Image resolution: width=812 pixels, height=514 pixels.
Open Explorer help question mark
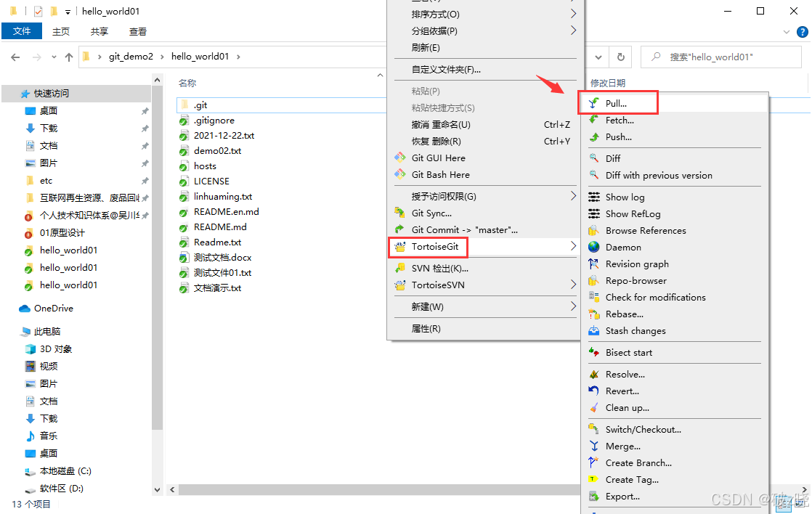(x=803, y=32)
